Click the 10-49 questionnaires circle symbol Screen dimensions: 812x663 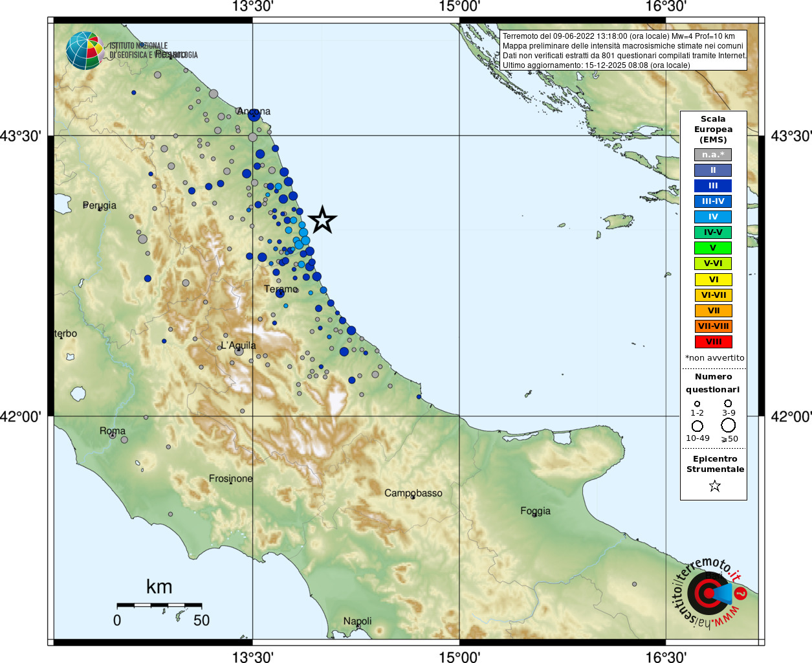pos(697,426)
